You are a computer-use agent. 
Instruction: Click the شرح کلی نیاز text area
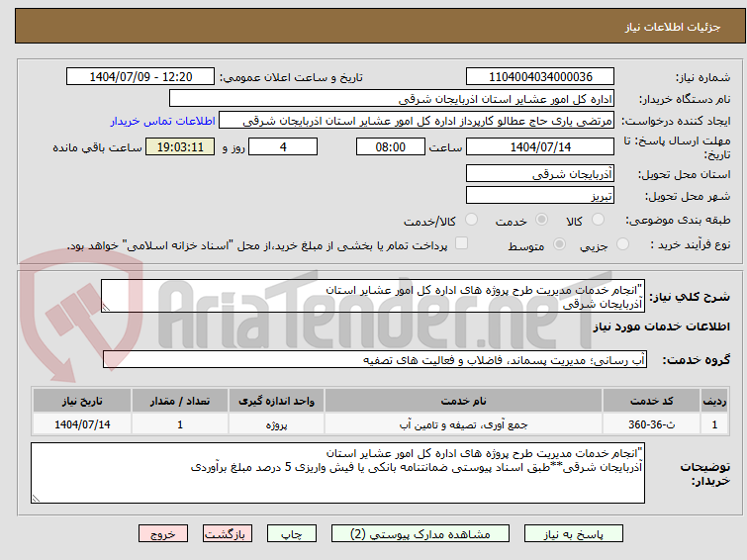373,296
